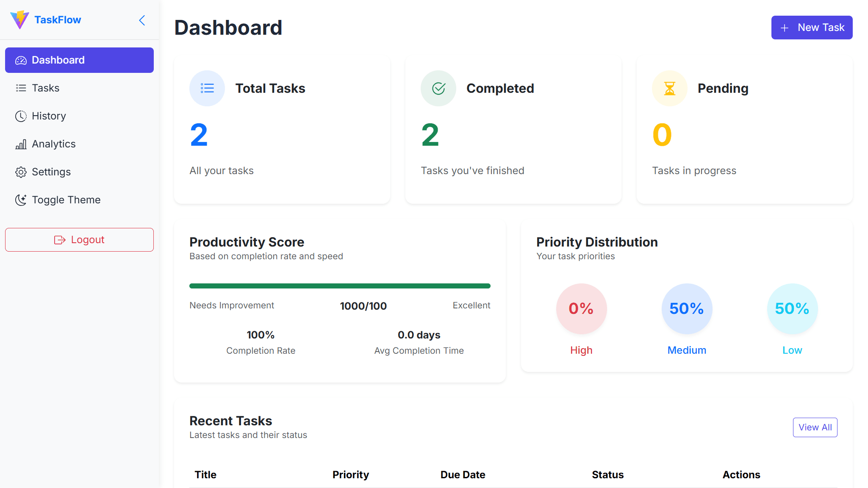Click the View All link for Recent Tasks
Viewport: 868px width, 488px height.
(815, 427)
